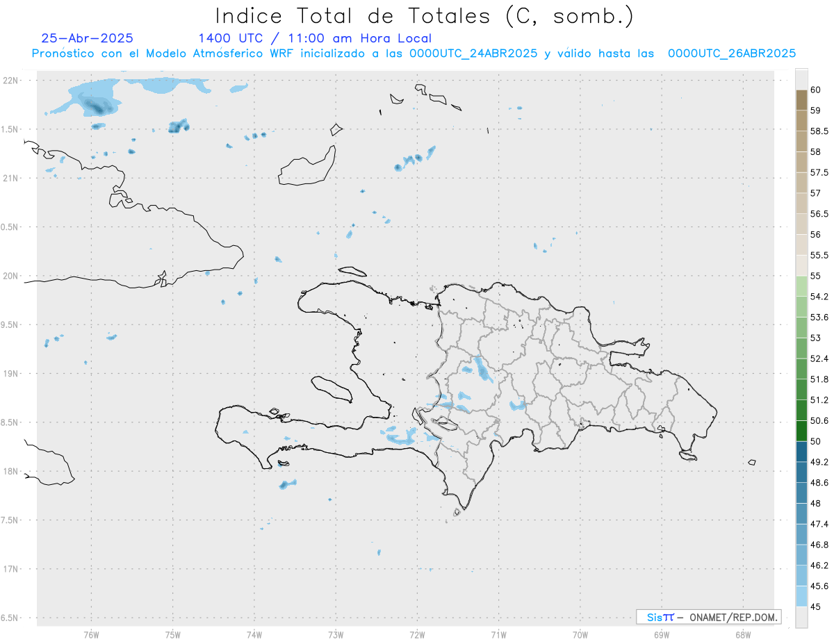Screen dimensions: 834x644
Task: Click the '76W' longitude label
Action: click(x=91, y=634)
